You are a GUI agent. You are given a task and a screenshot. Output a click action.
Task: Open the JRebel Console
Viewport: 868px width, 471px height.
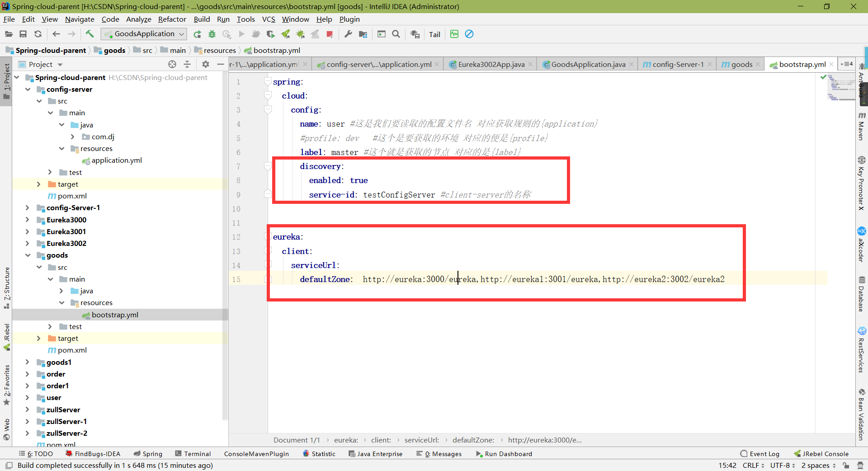pos(821,454)
